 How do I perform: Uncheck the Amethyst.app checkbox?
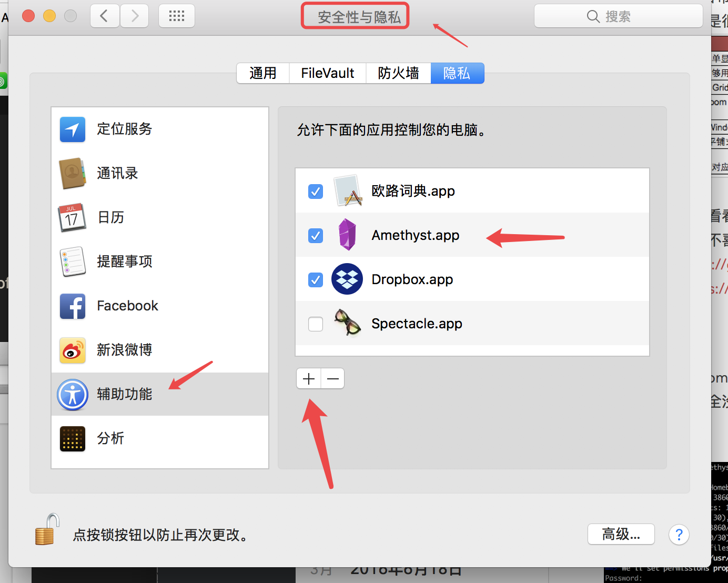pos(315,236)
